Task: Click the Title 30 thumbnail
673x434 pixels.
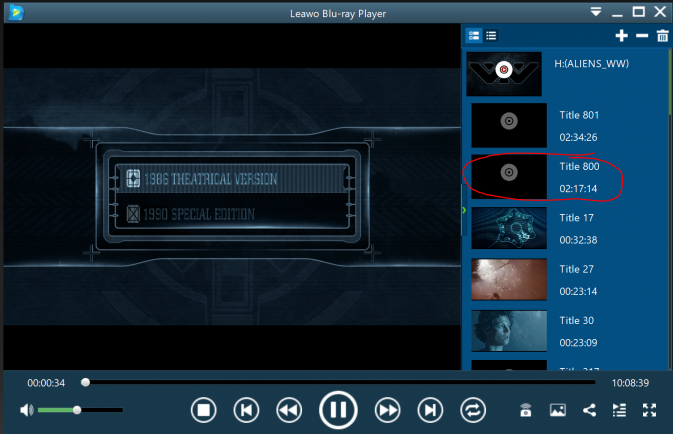Action: point(509,331)
